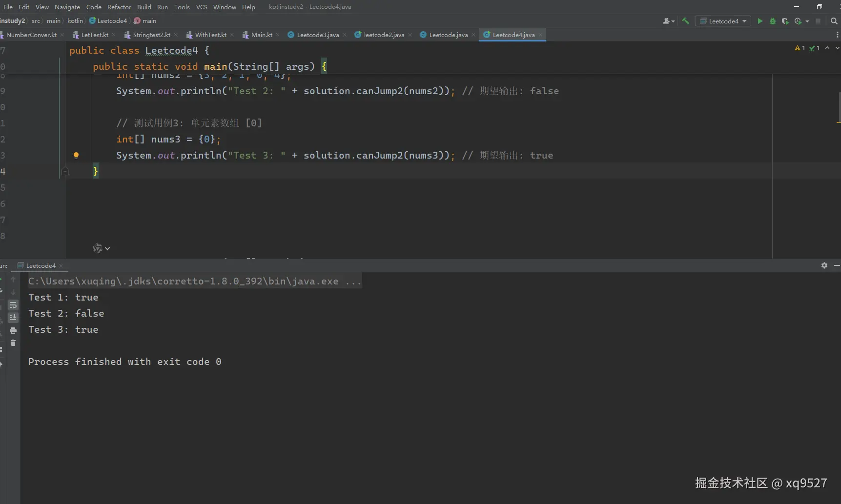Run Leetcode4 with the green play button

tap(760, 21)
